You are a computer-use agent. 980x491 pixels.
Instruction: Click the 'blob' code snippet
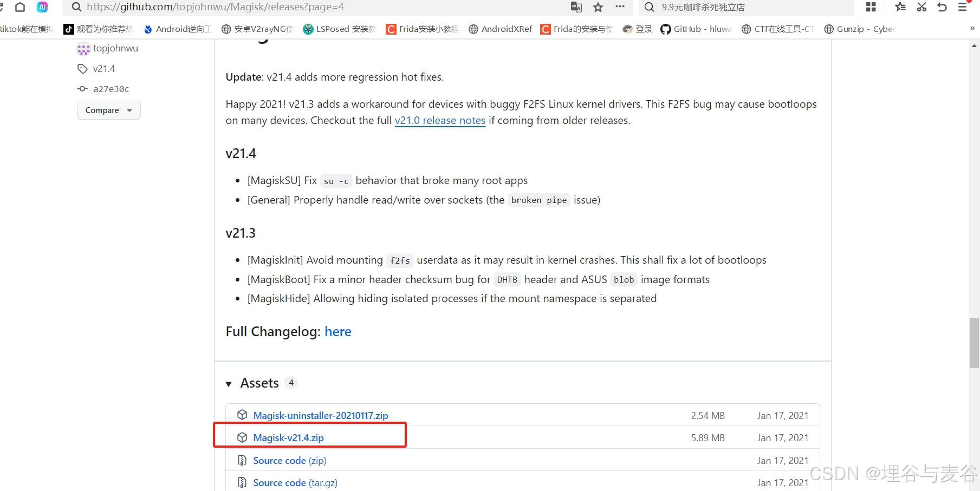click(624, 280)
